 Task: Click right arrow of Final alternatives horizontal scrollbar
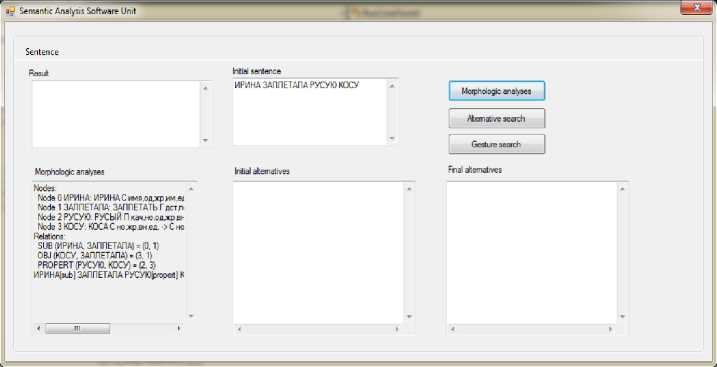pyautogui.click(x=610, y=329)
